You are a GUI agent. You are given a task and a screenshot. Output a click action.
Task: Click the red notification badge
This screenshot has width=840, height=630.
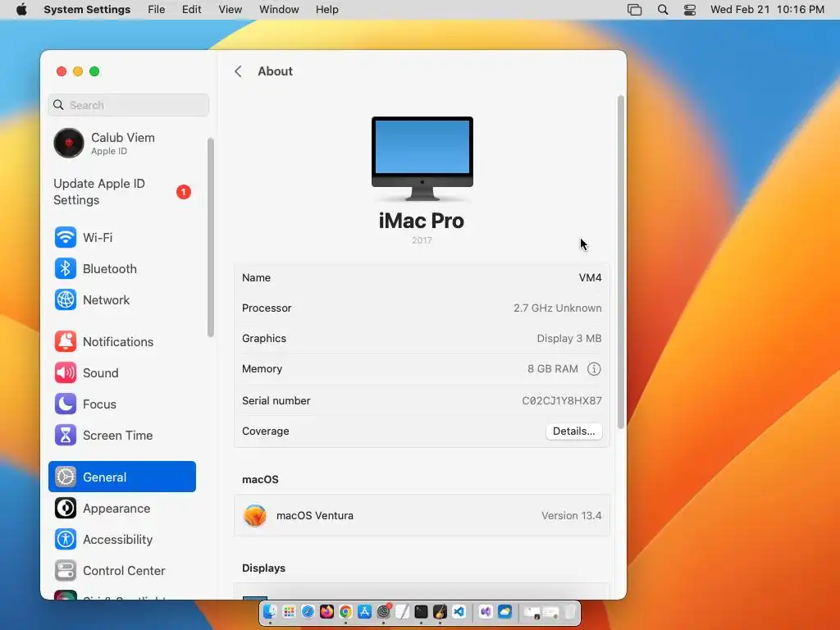184,192
